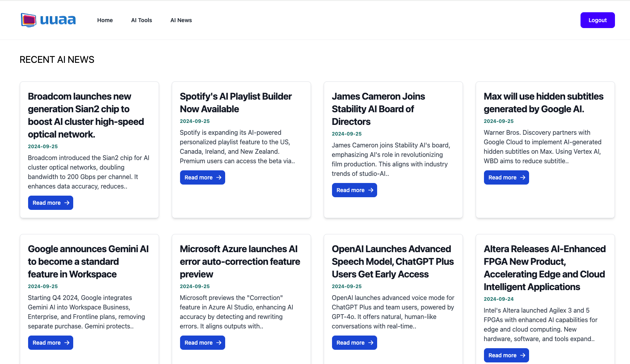The image size is (630, 364).
Task: Click the uuaa brand name text
Action: click(58, 20)
